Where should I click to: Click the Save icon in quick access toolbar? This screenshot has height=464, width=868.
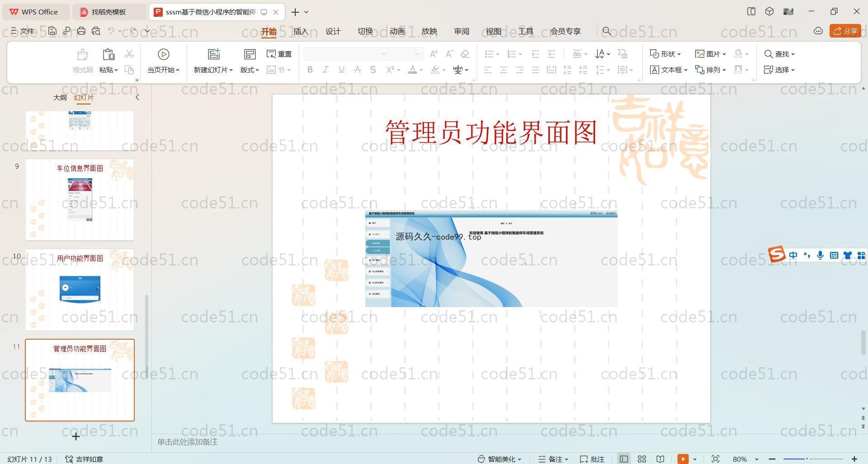(52, 31)
